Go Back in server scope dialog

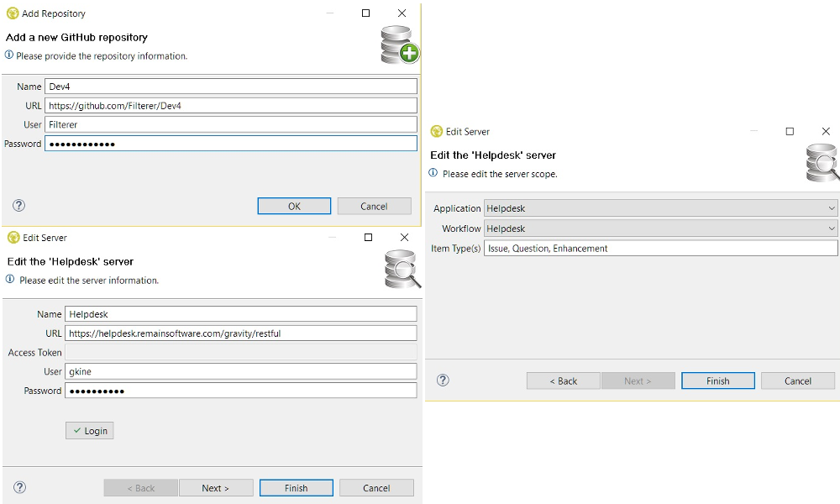point(563,381)
